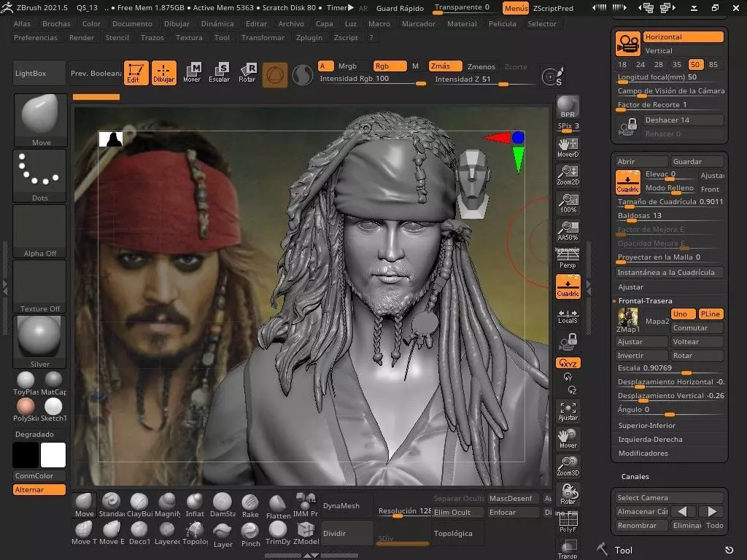Select the Dibujar draw mode icon
The image size is (747, 560).
(x=164, y=73)
